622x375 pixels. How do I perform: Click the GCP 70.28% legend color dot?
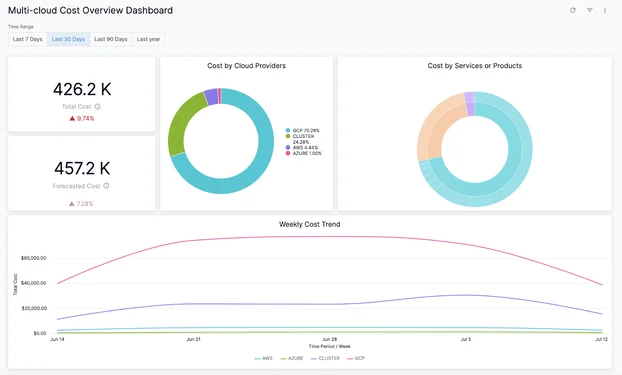click(288, 130)
